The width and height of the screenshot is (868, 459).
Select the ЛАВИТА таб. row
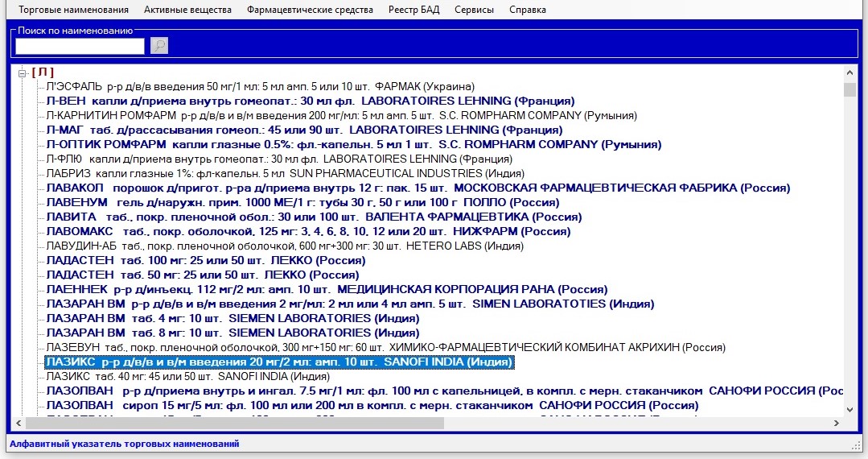pos(314,217)
